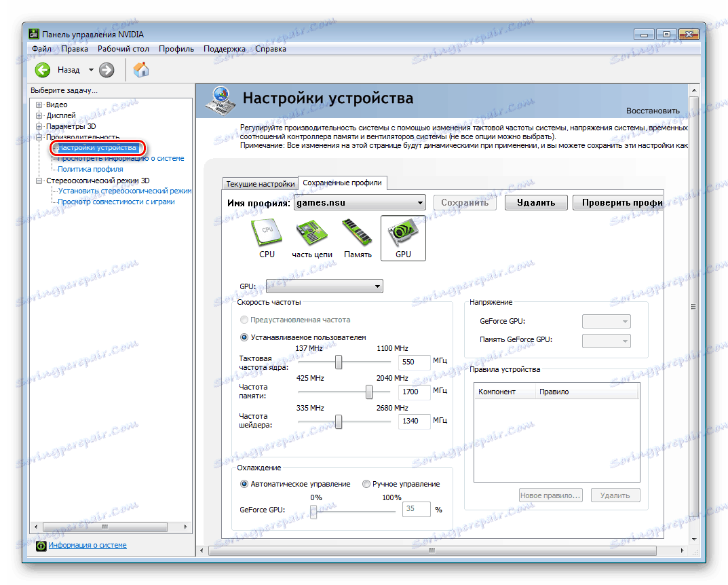The height and width of the screenshot is (585, 728).
Task: Click the green Back arrow icon
Action: [x=43, y=70]
